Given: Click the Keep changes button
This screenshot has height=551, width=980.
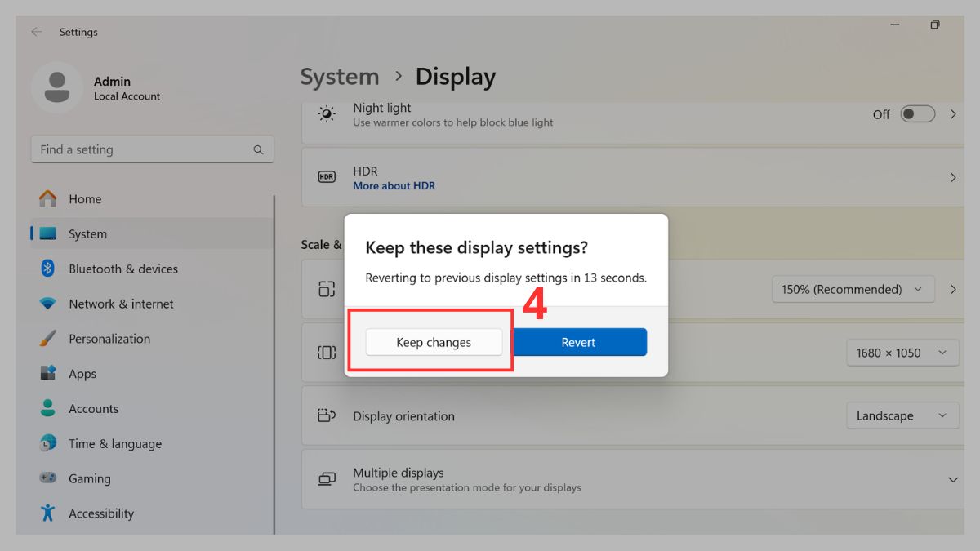Looking at the screenshot, I should [434, 342].
